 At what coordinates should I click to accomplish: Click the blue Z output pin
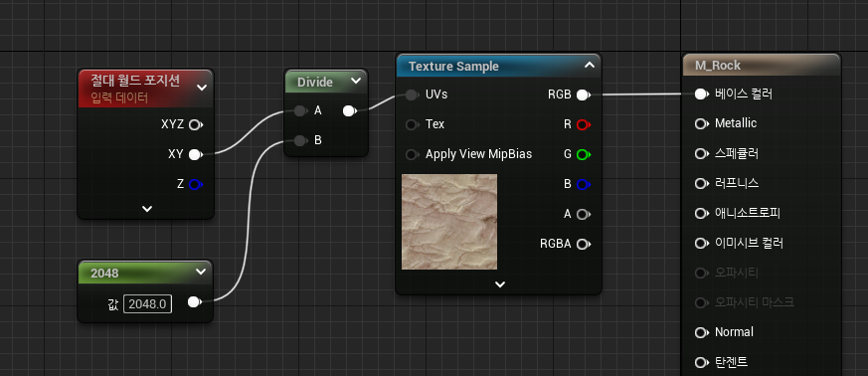click(195, 184)
